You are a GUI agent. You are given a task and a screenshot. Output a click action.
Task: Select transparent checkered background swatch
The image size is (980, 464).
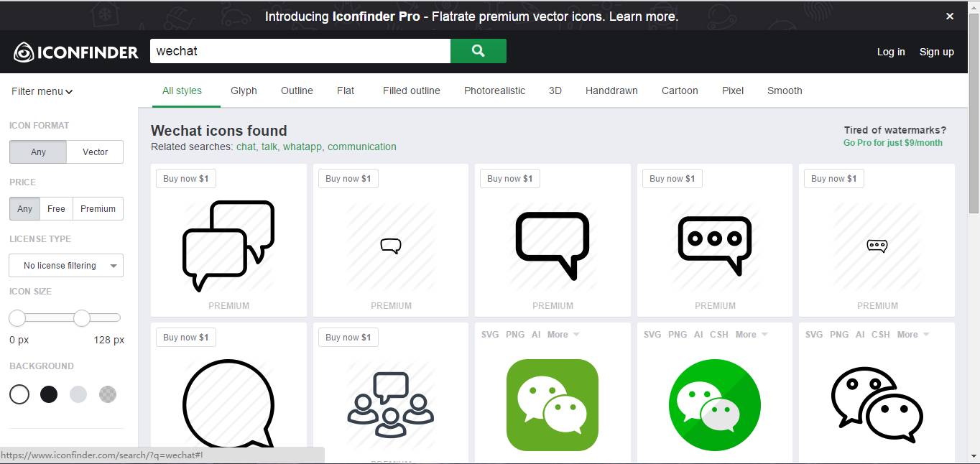tap(108, 394)
